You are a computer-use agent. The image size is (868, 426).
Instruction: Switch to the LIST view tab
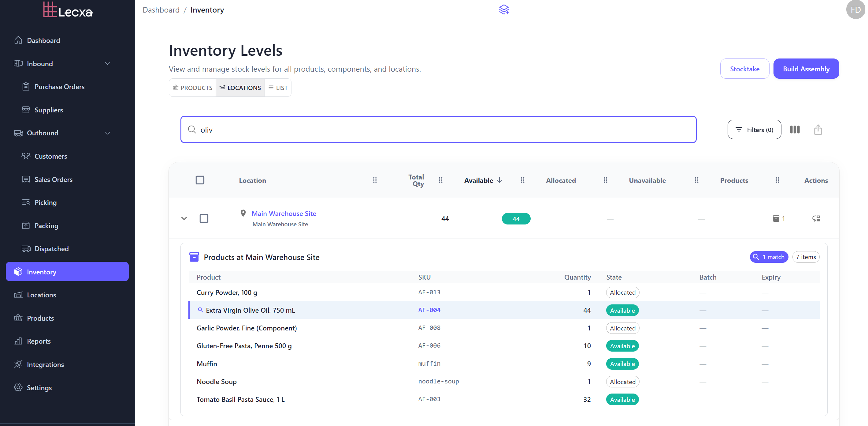click(x=278, y=88)
